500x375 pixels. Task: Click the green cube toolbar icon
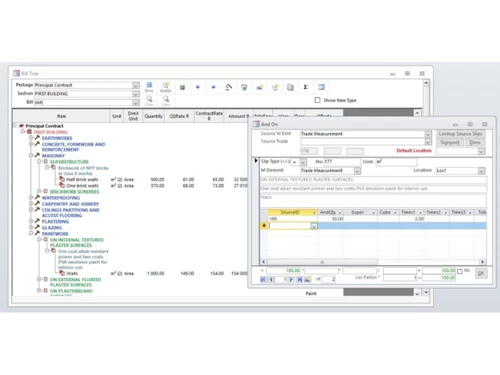pos(182,87)
